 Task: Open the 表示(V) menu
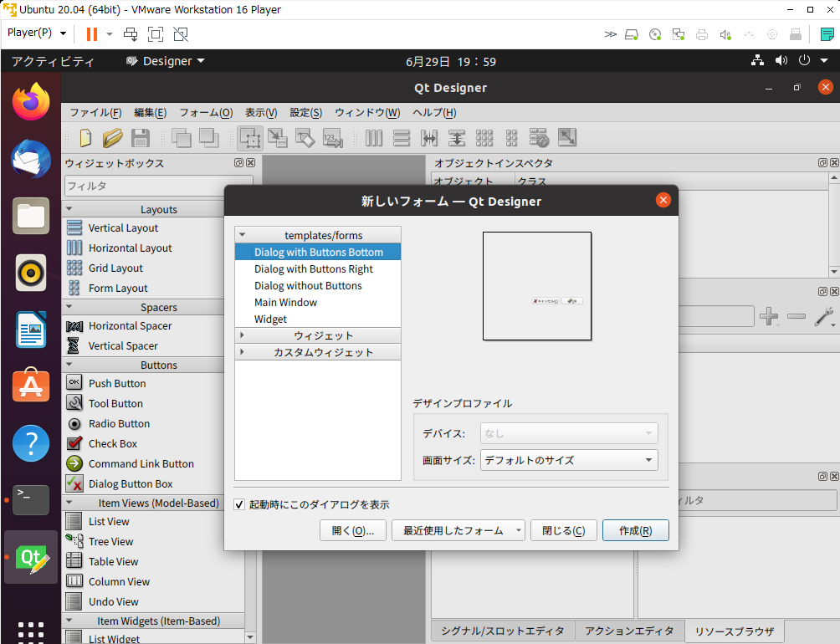[x=261, y=112]
